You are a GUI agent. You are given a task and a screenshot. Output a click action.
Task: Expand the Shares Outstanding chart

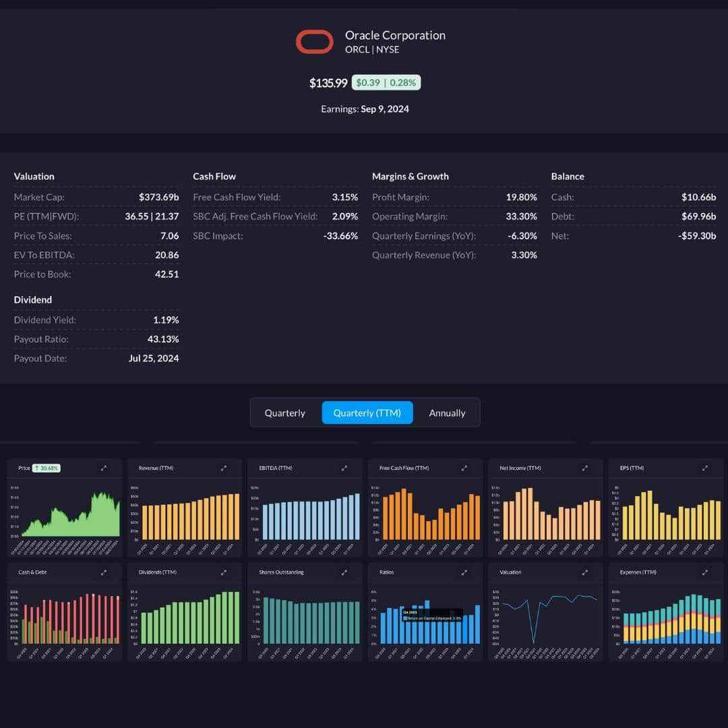(x=344, y=572)
